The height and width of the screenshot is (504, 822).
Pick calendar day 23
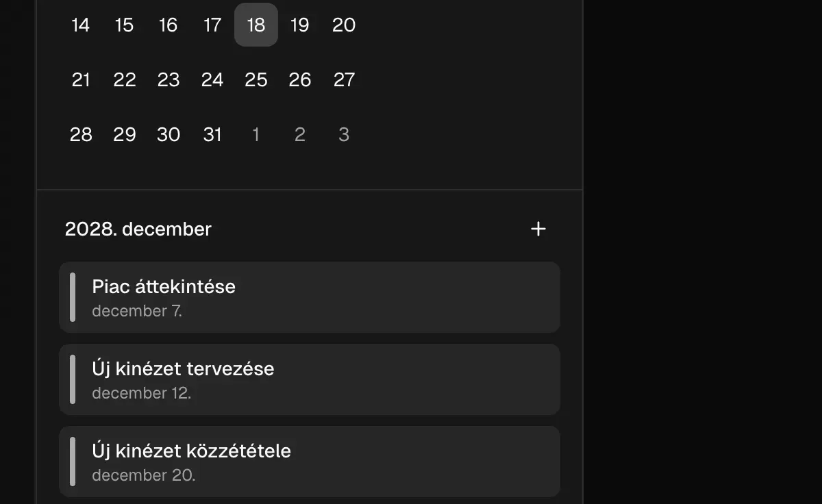point(169,79)
